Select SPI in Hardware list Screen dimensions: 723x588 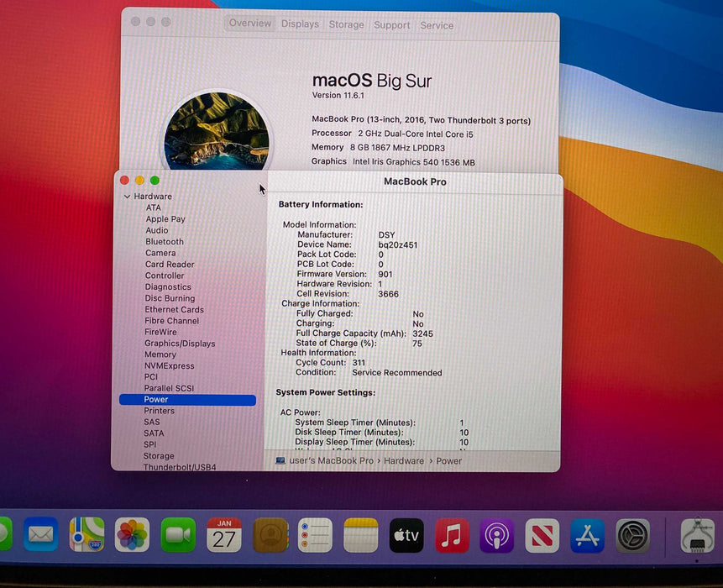[149, 444]
